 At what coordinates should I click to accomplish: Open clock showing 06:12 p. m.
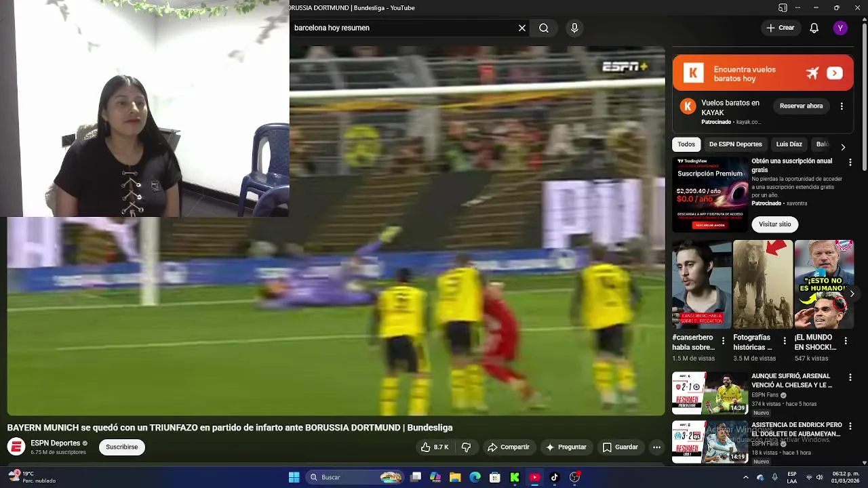846,477
